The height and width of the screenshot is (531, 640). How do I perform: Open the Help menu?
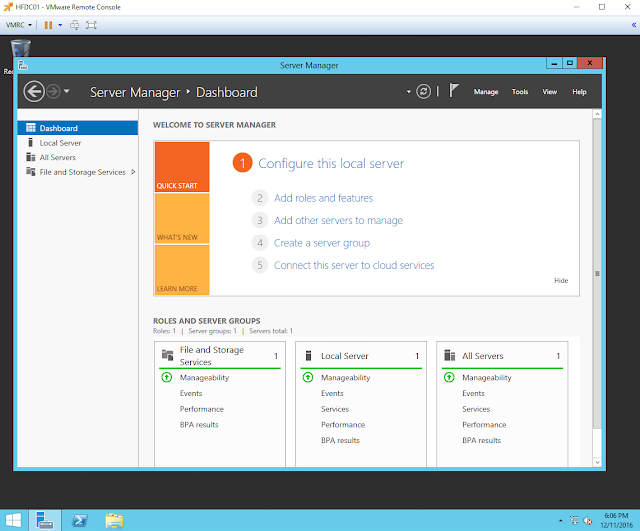579,92
